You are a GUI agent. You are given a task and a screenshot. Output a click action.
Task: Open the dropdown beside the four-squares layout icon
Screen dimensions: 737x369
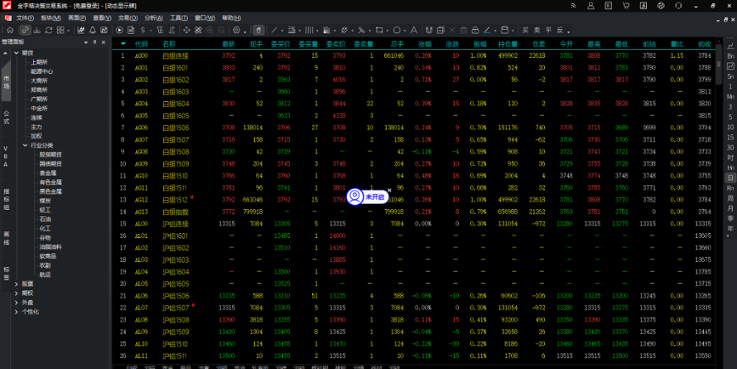point(69,31)
